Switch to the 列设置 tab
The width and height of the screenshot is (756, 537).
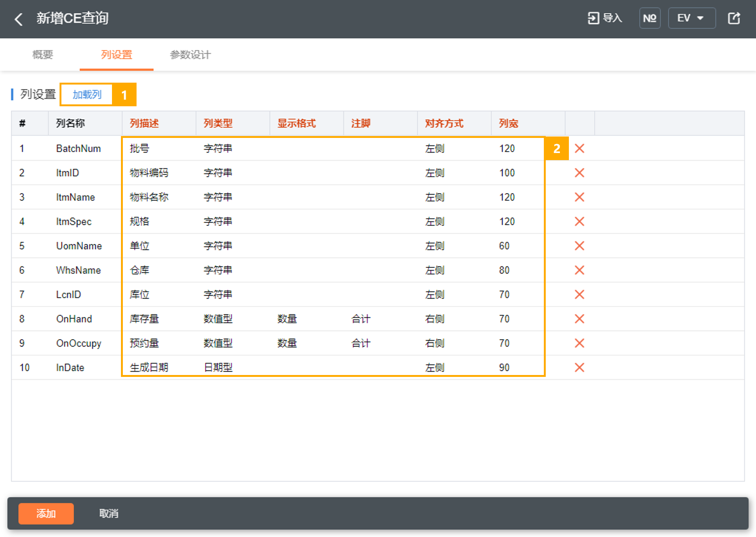click(x=117, y=55)
